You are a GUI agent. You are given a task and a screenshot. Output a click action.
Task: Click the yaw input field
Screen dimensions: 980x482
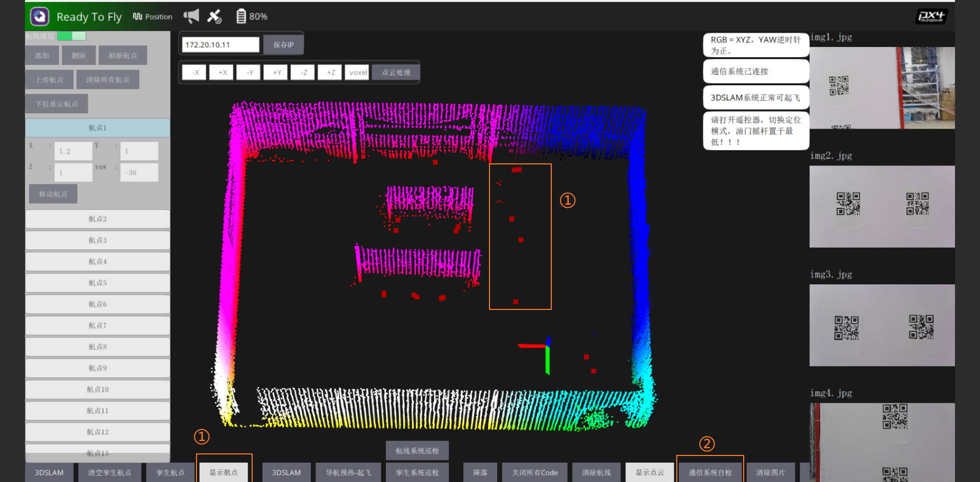pos(139,173)
